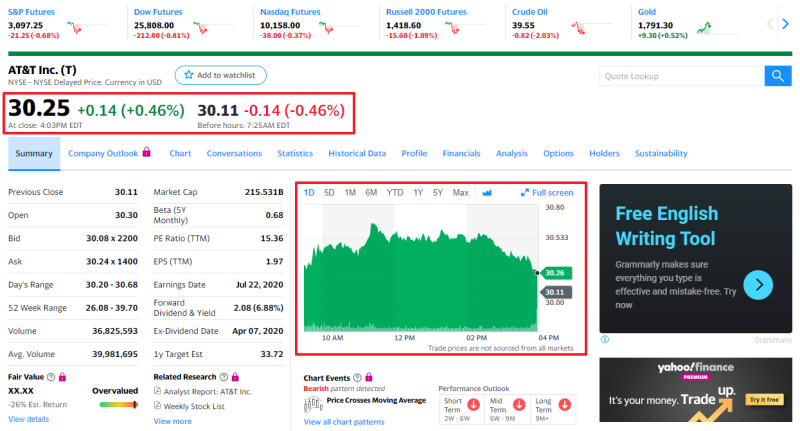Click the Forward Dividend value 2.08 (6.88%)
This screenshot has height=431, width=800.
[x=258, y=308]
